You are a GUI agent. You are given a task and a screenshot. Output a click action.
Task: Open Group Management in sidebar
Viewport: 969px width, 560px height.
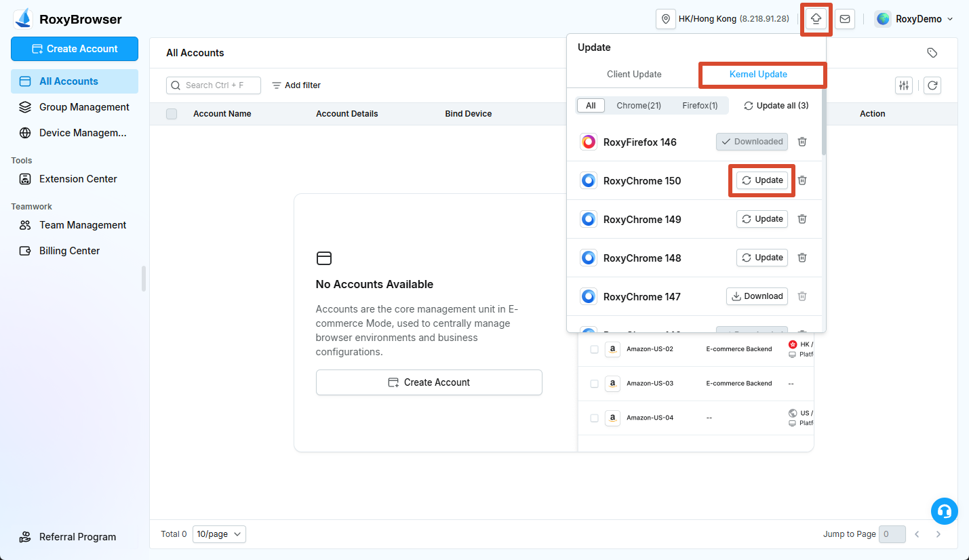[75, 107]
